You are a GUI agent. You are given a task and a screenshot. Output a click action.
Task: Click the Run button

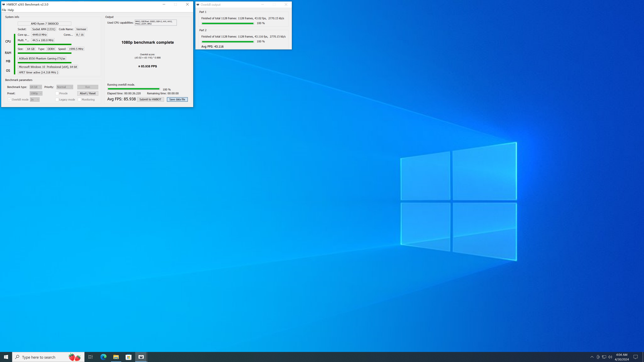pos(88,87)
